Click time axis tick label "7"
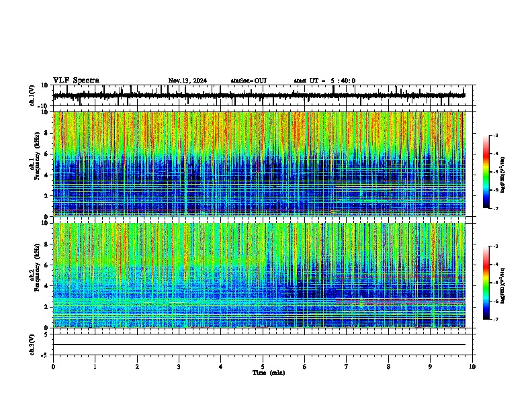The height and width of the screenshot is (411, 532). 347,367
